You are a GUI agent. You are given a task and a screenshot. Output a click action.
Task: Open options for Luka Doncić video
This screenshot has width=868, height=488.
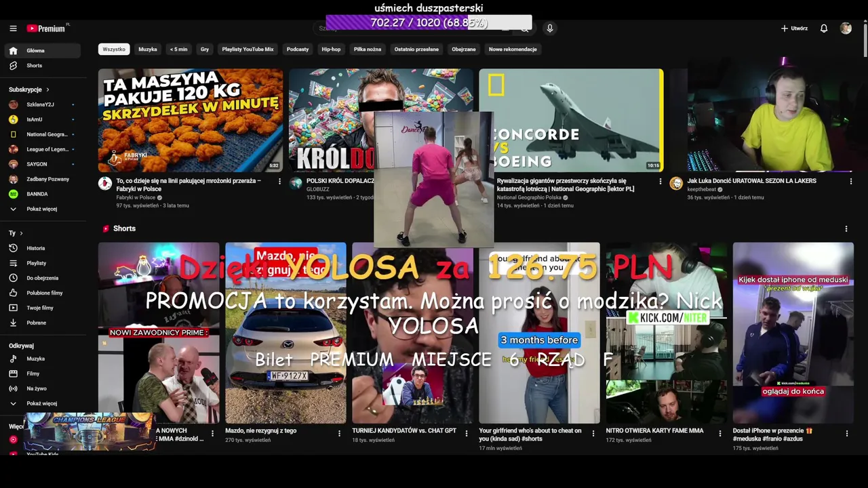pyautogui.click(x=851, y=181)
